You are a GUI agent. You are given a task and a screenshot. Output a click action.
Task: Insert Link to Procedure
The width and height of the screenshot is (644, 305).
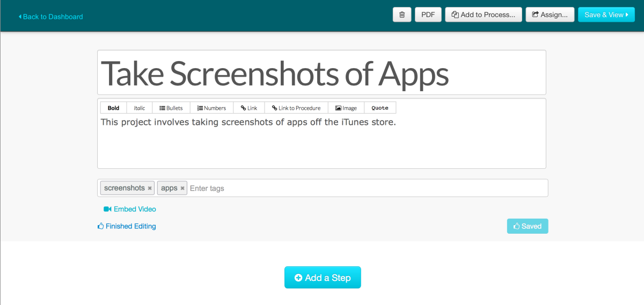[x=296, y=108]
